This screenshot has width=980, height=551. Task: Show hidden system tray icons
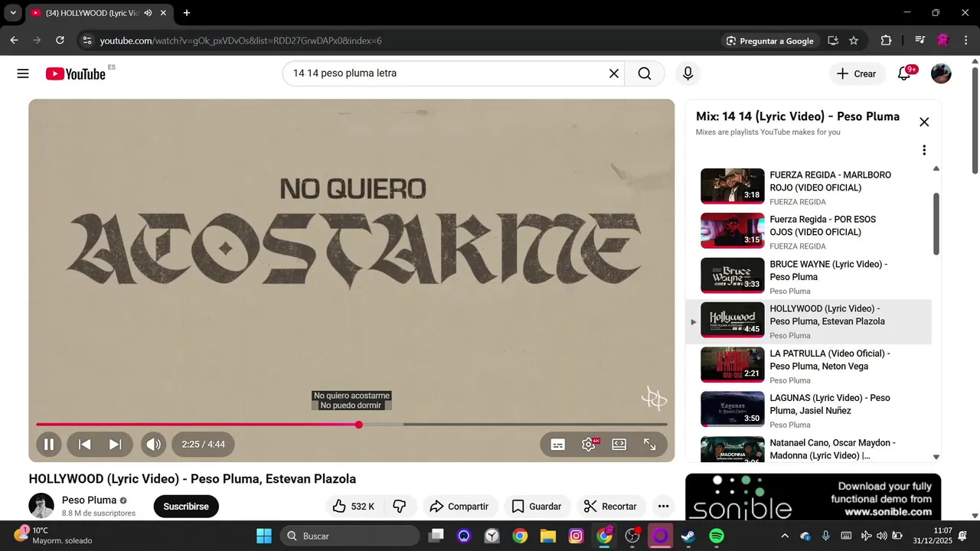point(784,536)
